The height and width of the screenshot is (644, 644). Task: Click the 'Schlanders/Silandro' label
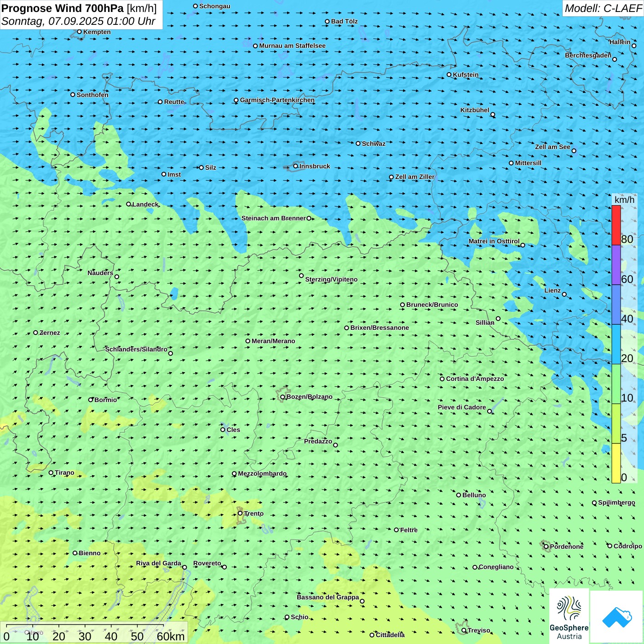[x=136, y=349]
